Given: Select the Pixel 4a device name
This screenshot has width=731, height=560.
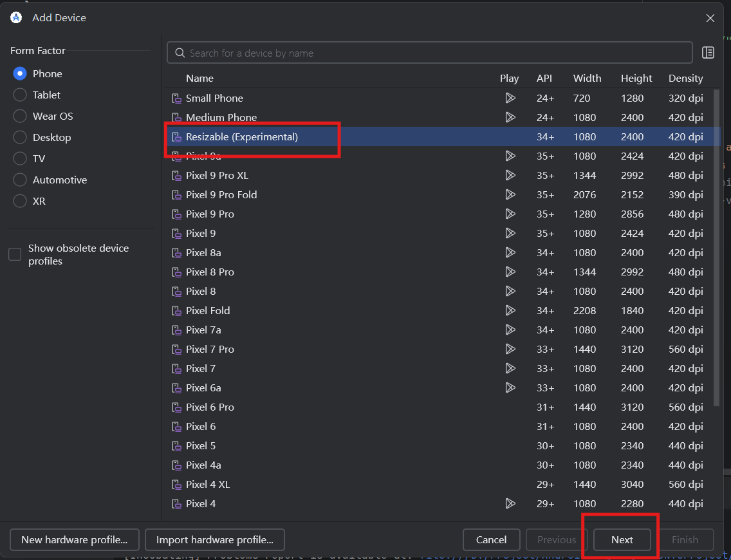Looking at the screenshot, I should [x=203, y=465].
